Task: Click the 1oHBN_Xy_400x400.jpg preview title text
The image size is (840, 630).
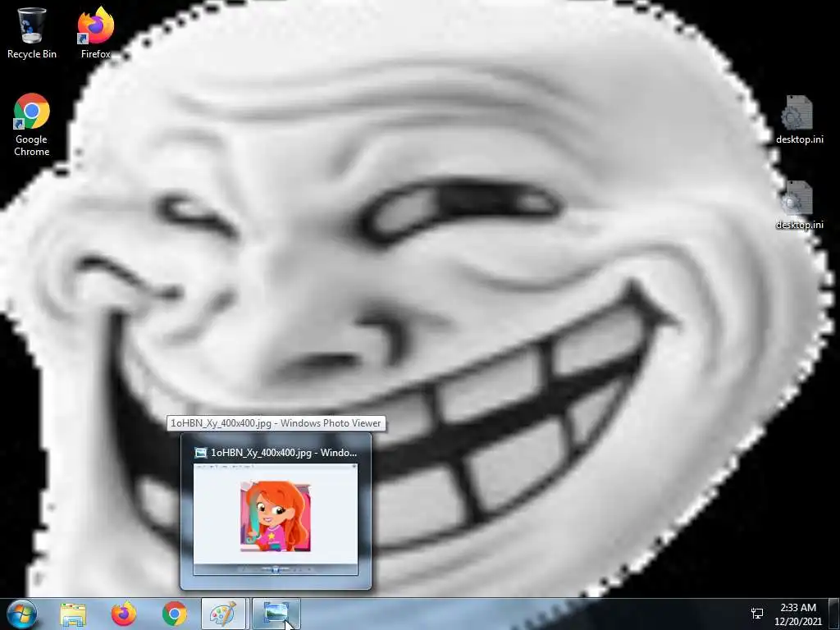Action: click(x=283, y=453)
